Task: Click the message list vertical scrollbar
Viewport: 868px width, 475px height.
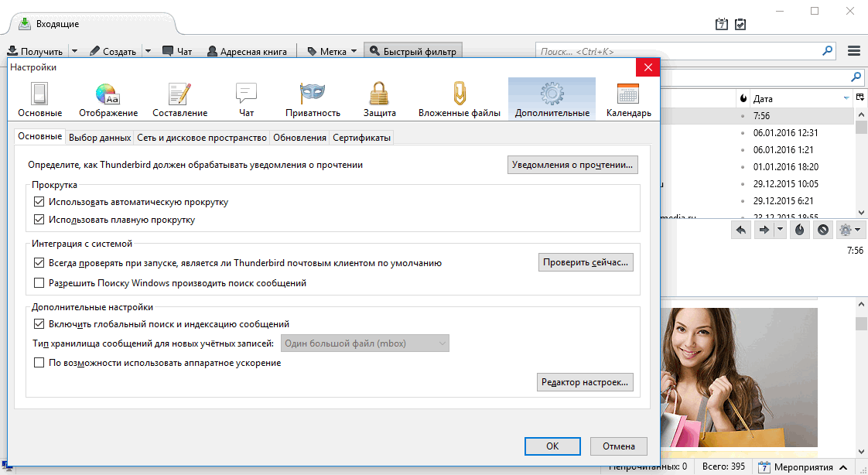Action: 861,162
